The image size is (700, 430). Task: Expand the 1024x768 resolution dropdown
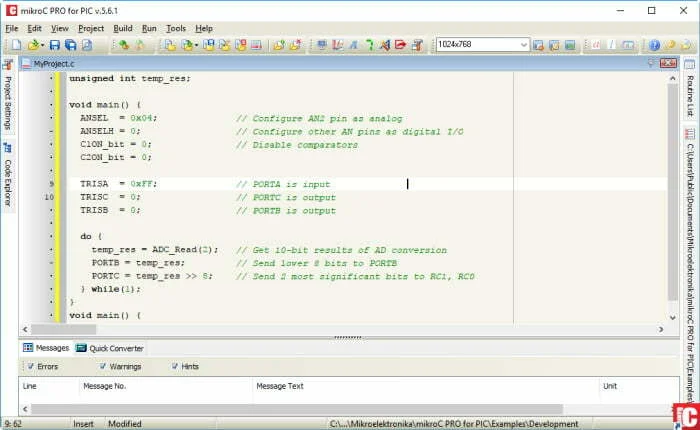[524, 45]
